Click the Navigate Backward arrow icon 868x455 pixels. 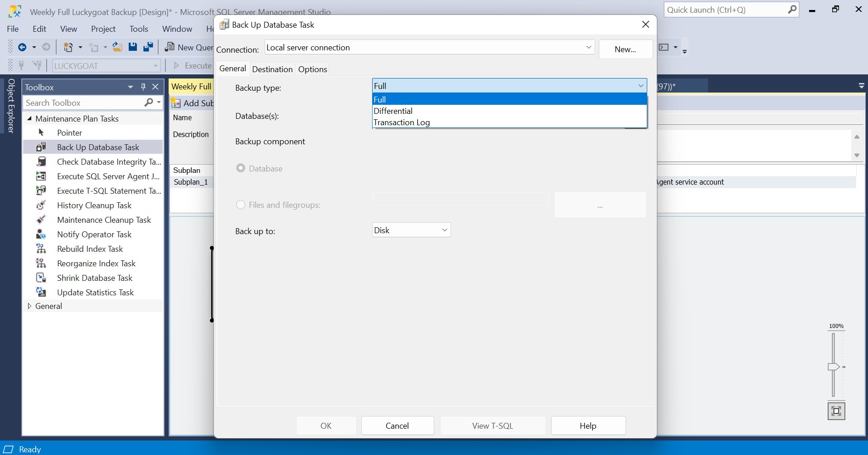[x=22, y=47]
